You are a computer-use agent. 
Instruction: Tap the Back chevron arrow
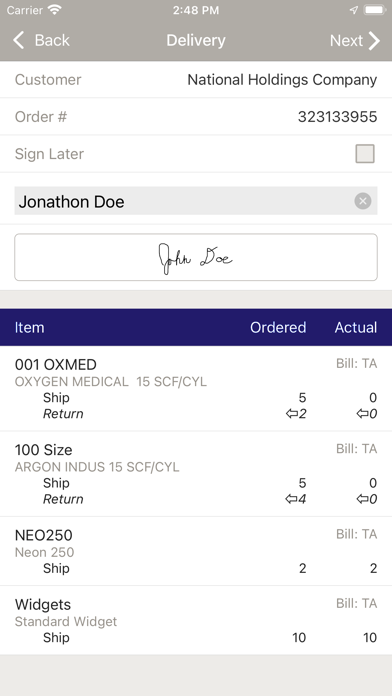pyautogui.click(x=19, y=40)
